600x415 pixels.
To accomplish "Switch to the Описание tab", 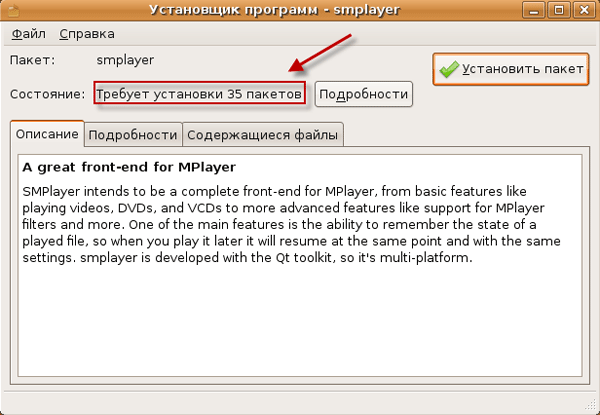I will 47,134.
